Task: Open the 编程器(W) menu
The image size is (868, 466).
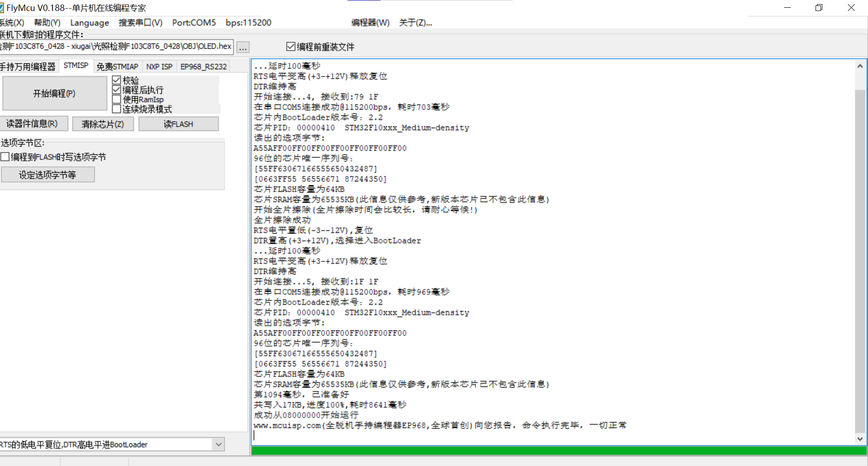Action: click(370, 22)
